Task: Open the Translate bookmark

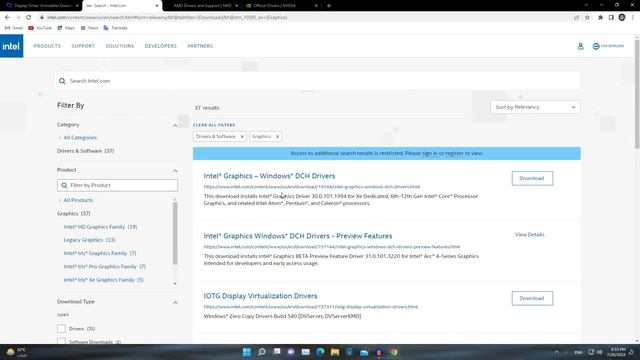Action: (x=116, y=28)
